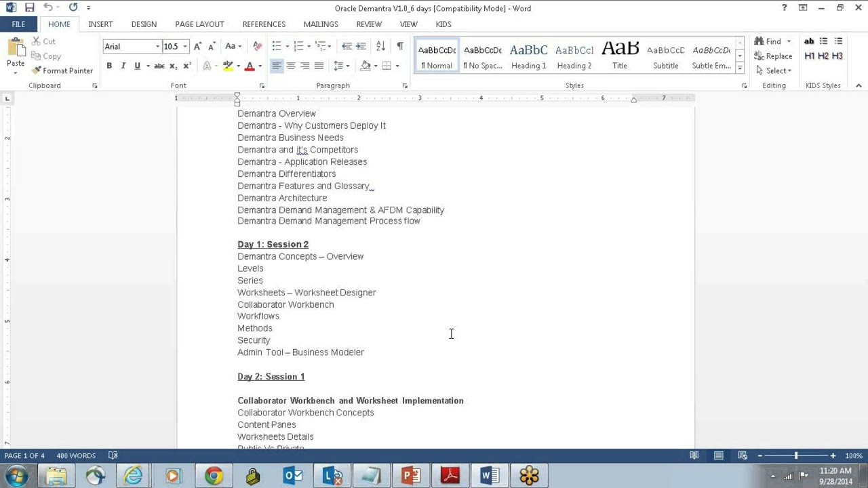Increase the paragraph indent
The image size is (868, 488).
click(361, 46)
